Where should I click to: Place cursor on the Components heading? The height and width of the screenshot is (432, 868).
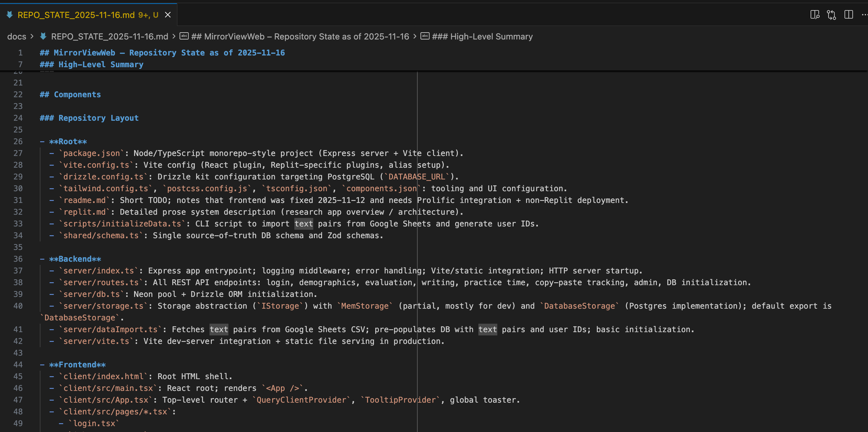tap(77, 95)
